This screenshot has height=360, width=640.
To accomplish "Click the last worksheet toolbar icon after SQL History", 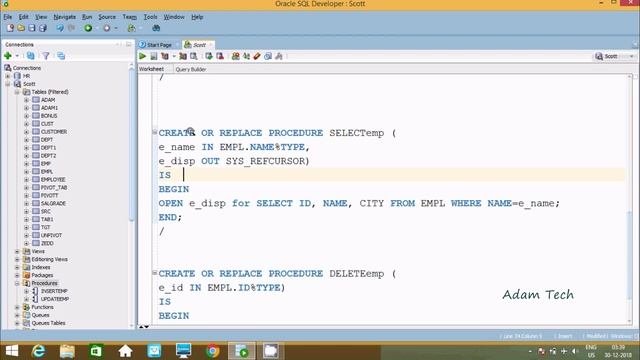I will pos(279,56).
